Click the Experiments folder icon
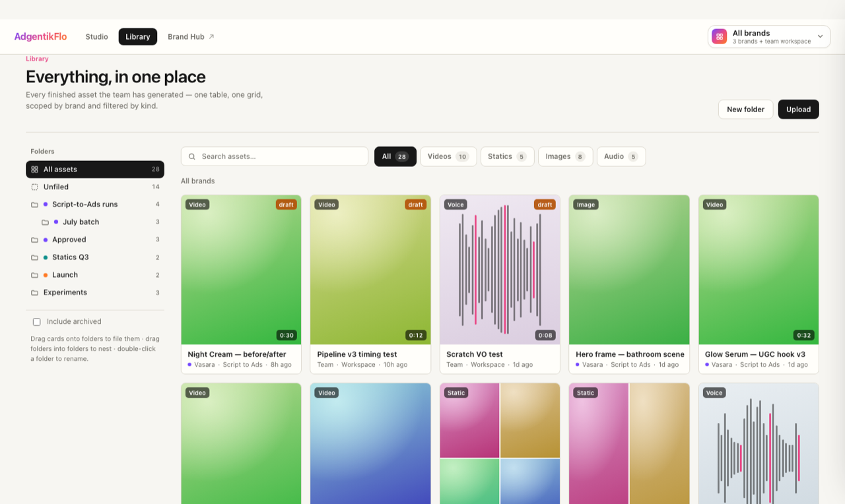Viewport: 845px width, 504px height. tap(35, 292)
